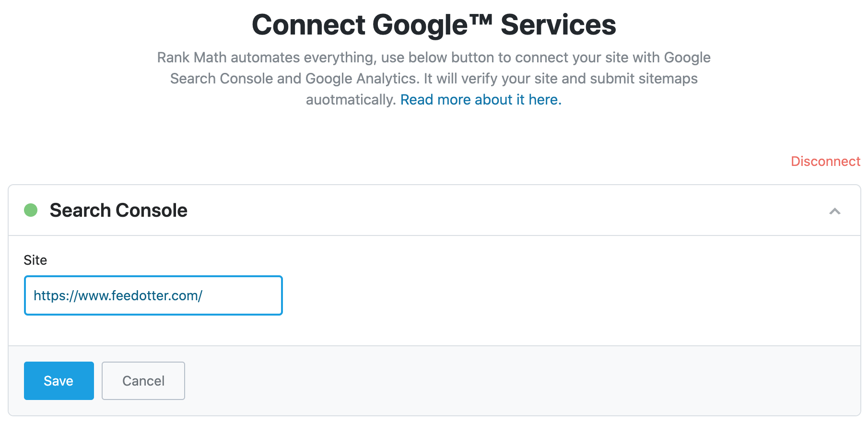Screen dimensions: 868x423
Task: Disconnect the Google account
Action: [825, 161]
